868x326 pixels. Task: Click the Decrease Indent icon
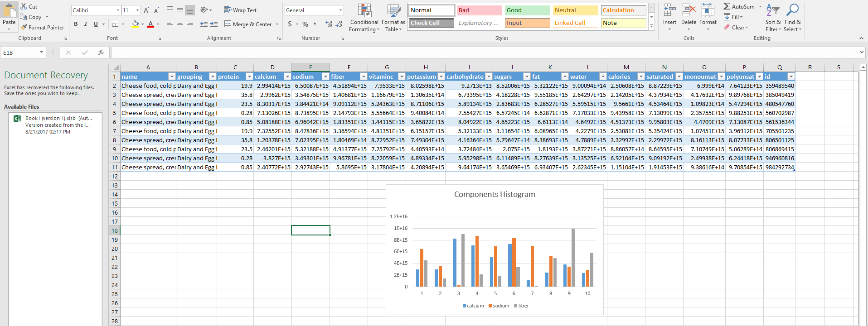click(x=204, y=24)
